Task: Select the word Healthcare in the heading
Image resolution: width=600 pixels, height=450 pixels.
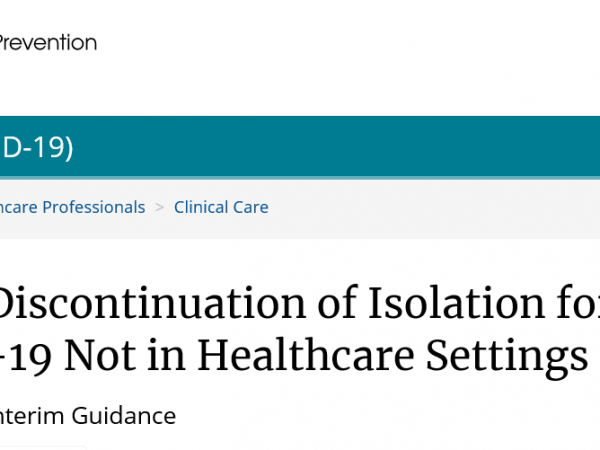Action: click(306, 356)
